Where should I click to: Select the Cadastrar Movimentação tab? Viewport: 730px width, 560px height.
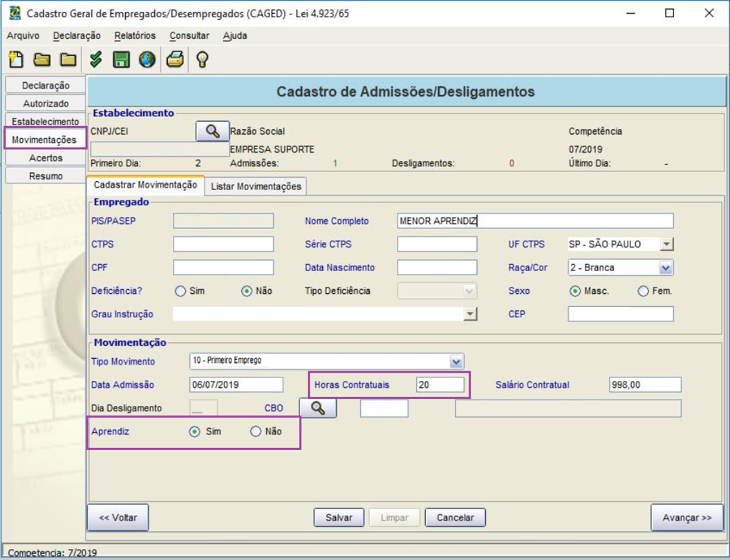145,185
